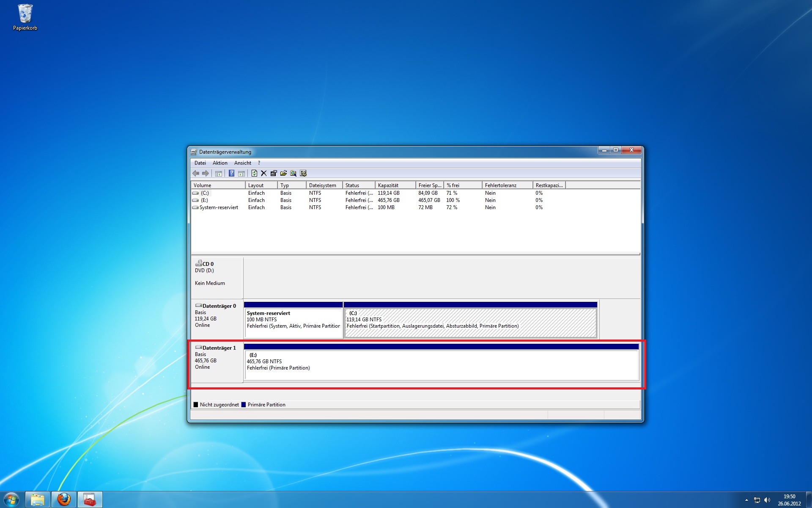Viewport: 812px width, 508px height.
Task: Select the hatched (C:) partition block
Action: pyautogui.click(x=470, y=323)
